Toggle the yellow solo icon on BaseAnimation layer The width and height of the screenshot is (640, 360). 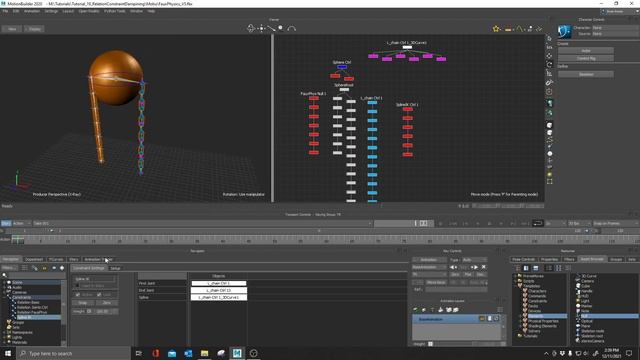(482, 319)
